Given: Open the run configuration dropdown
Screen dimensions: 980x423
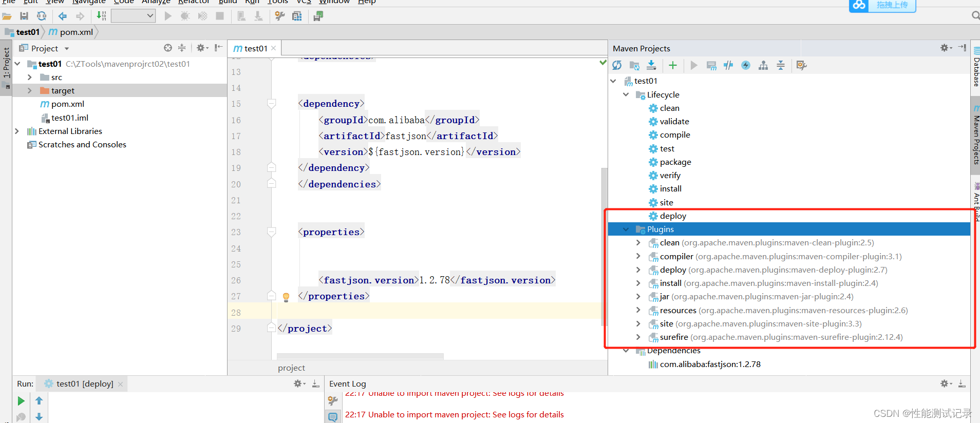Looking at the screenshot, I should point(133,16).
